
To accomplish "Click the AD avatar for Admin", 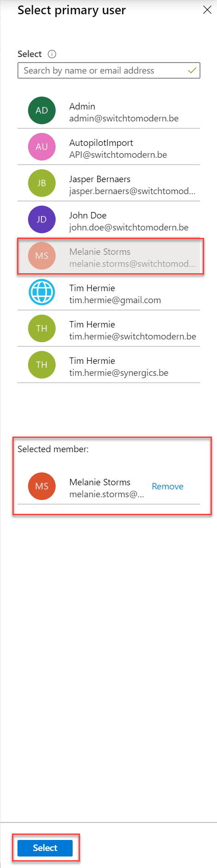I will click(42, 110).
